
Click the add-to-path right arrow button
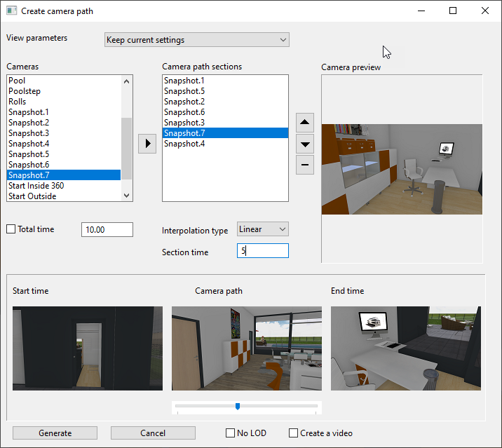click(x=147, y=144)
